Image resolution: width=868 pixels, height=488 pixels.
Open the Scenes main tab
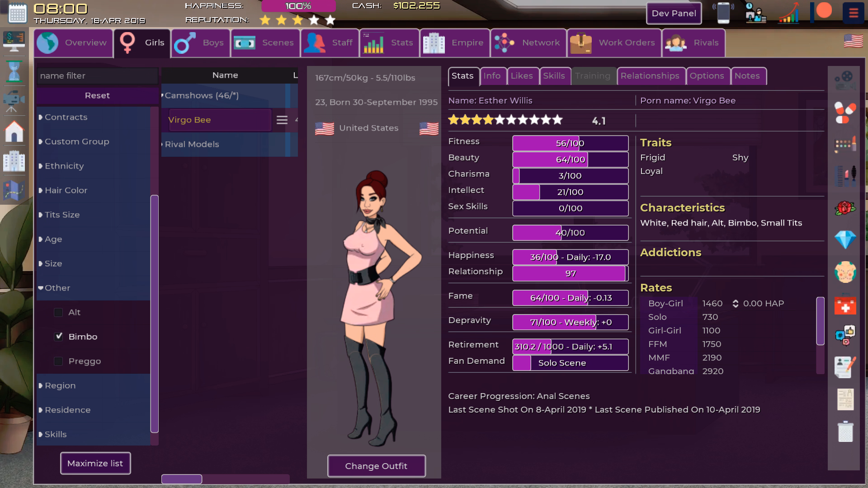(x=265, y=43)
